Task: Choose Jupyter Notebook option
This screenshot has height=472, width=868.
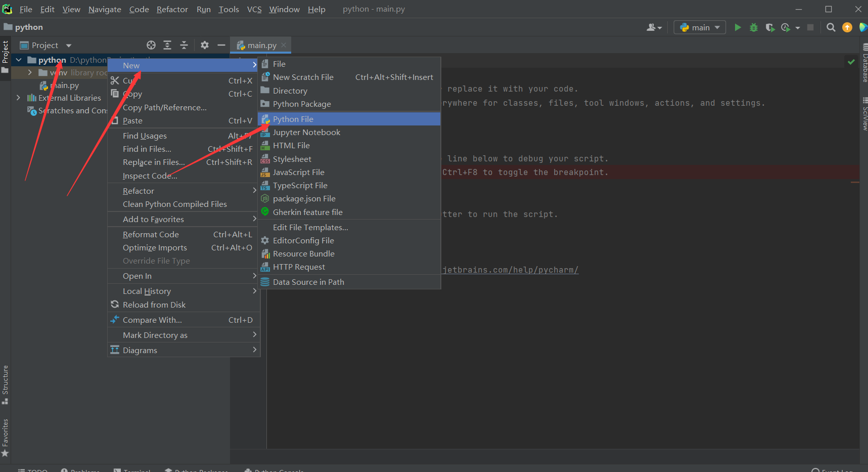Action: (349, 132)
